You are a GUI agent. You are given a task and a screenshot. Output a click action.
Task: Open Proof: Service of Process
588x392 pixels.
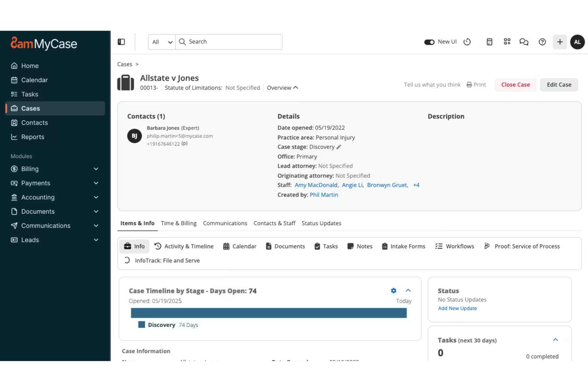pyautogui.click(x=522, y=246)
